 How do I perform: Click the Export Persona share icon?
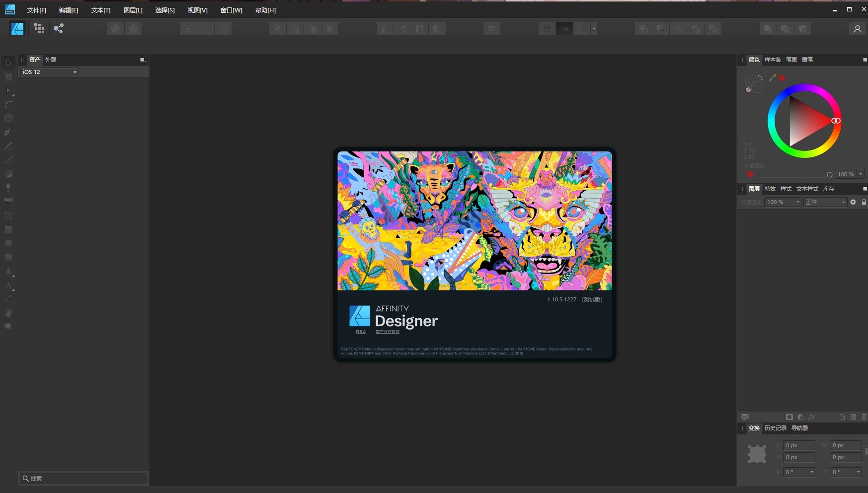(59, 29)
